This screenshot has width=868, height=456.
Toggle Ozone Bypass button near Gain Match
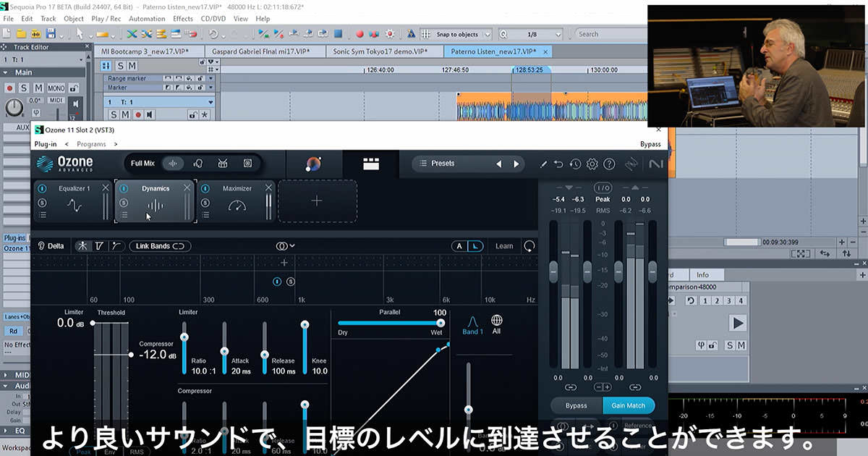[x=576, y=405]
